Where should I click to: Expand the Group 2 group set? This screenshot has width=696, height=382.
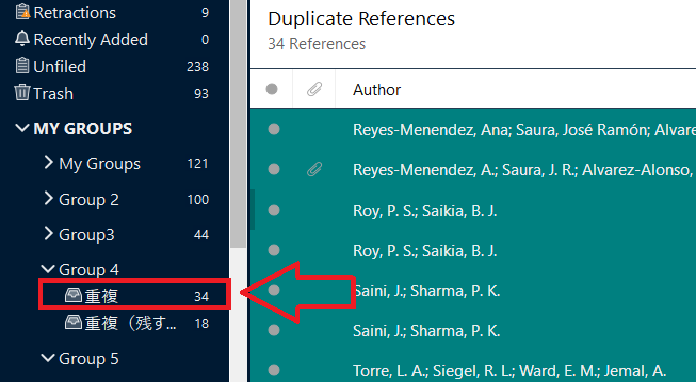[48, 198]
